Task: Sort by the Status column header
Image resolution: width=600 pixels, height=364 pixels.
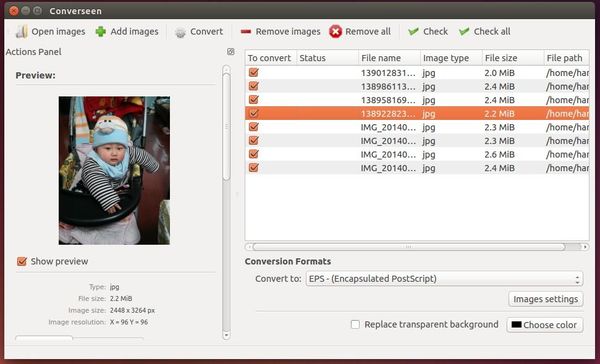Action: tap(327, 58)
